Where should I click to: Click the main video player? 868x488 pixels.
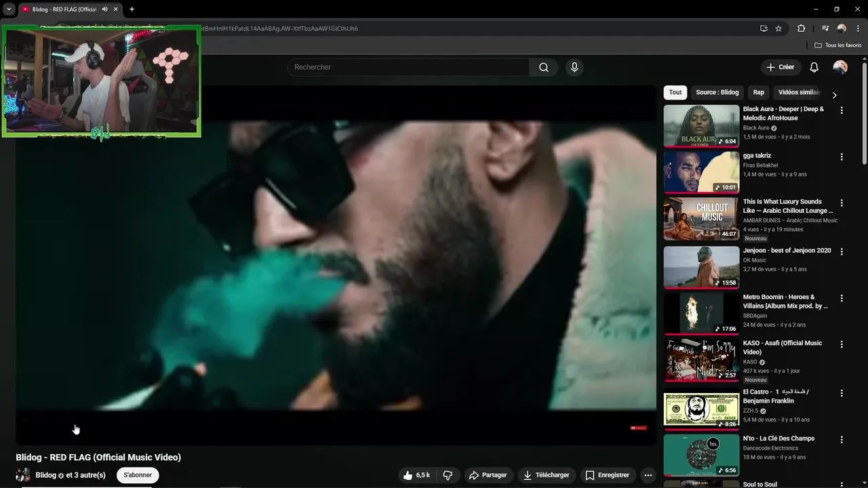tap(336, 264)
